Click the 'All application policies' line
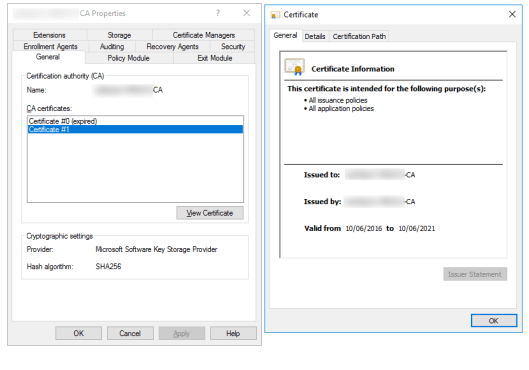The image size is (529, 370). (x=341, y=109)
